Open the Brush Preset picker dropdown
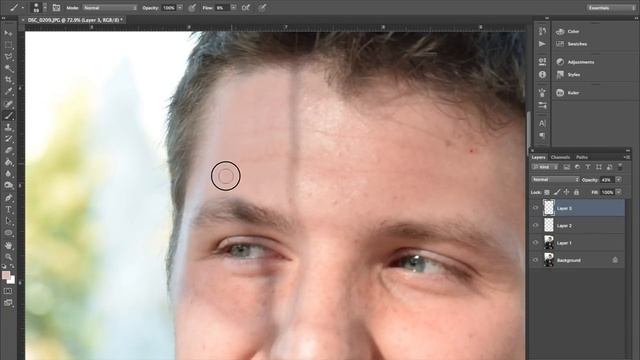This screenshot has height=360, width=640. (x=45, y=8)
